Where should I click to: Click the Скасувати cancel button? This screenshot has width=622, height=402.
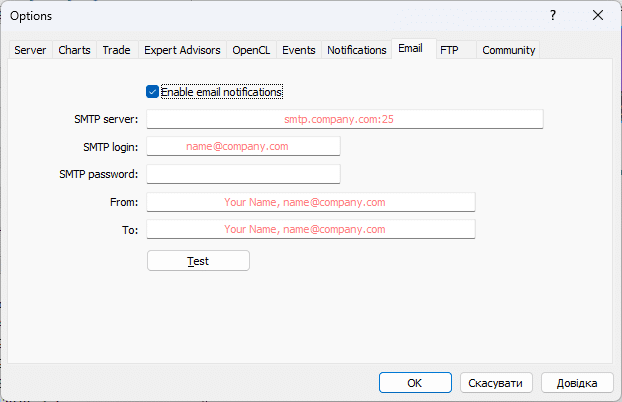(x=496, y=383)
